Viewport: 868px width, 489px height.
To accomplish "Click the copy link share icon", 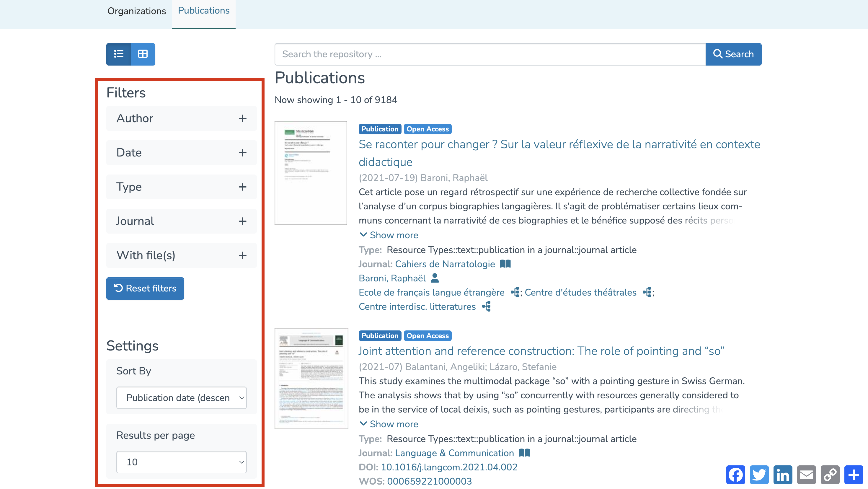I will [x=830, y=475].
